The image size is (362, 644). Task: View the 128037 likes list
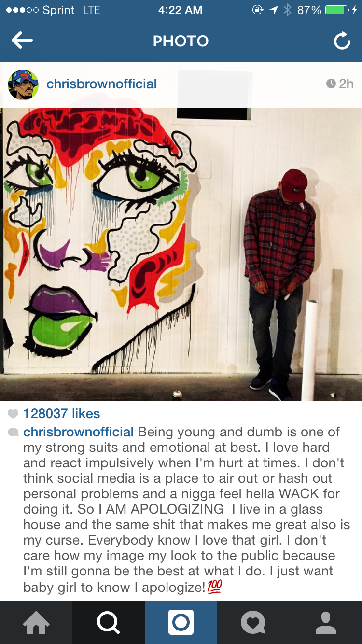click(x=62, y=413)
